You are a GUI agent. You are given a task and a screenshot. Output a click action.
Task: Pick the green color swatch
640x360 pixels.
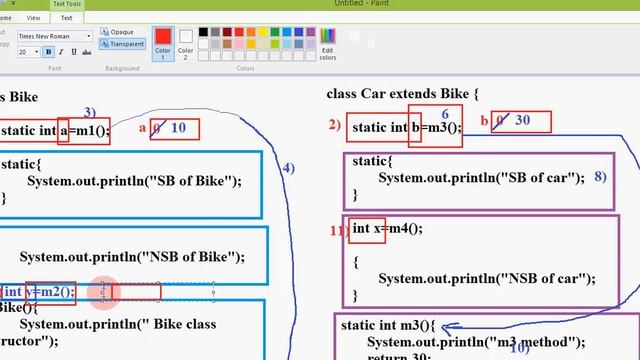pos(275,32)
